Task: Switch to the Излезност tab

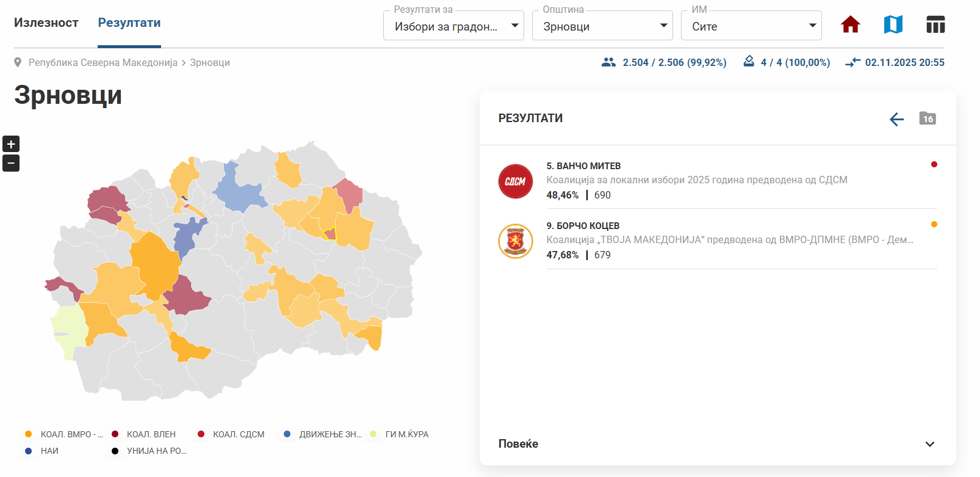Action: pos(46,23)
